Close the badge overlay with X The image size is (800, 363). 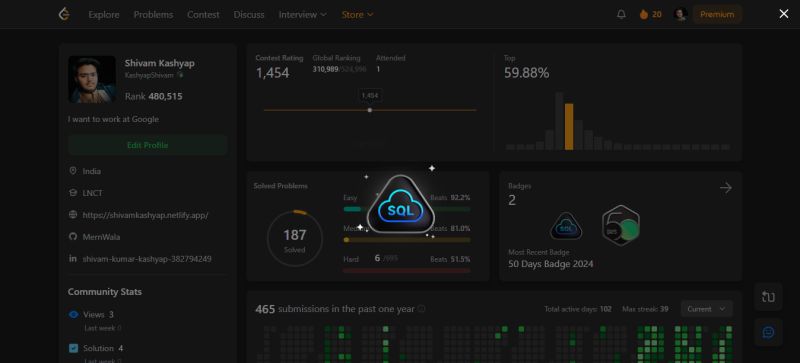point(784,14)
